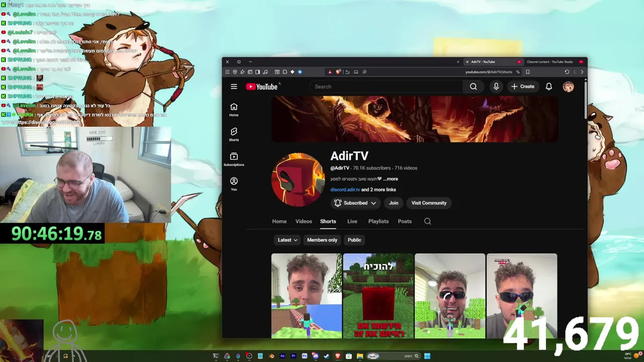Viewport: 644px width, 362px height.
Task: Open the discord.adir.tv link
Action: click(x=345, y=190)
